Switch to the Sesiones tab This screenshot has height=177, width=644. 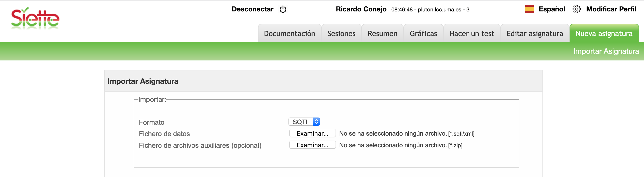coord(341,34)
